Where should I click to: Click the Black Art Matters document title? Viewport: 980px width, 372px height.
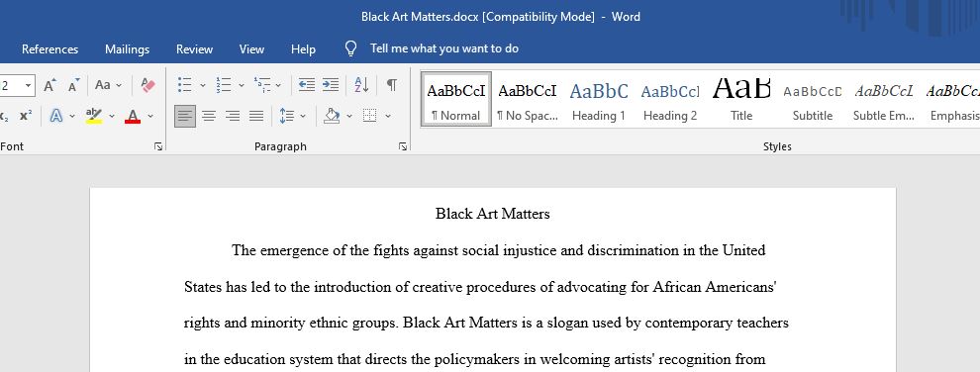[x=493, y=214]
